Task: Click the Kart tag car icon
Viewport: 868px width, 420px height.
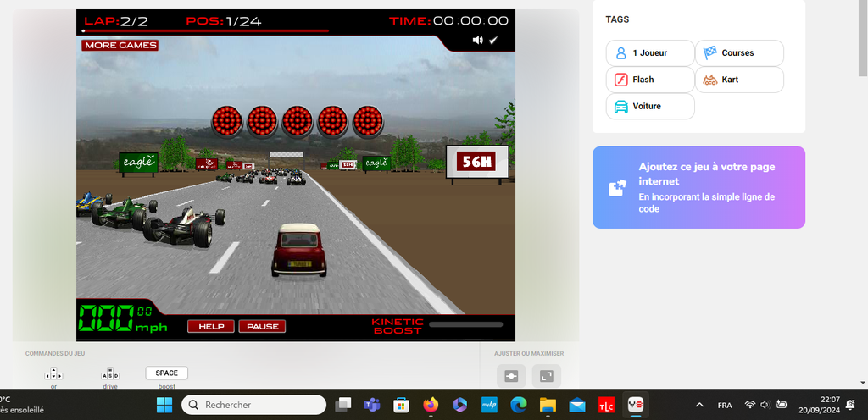Action: [710, 80]
